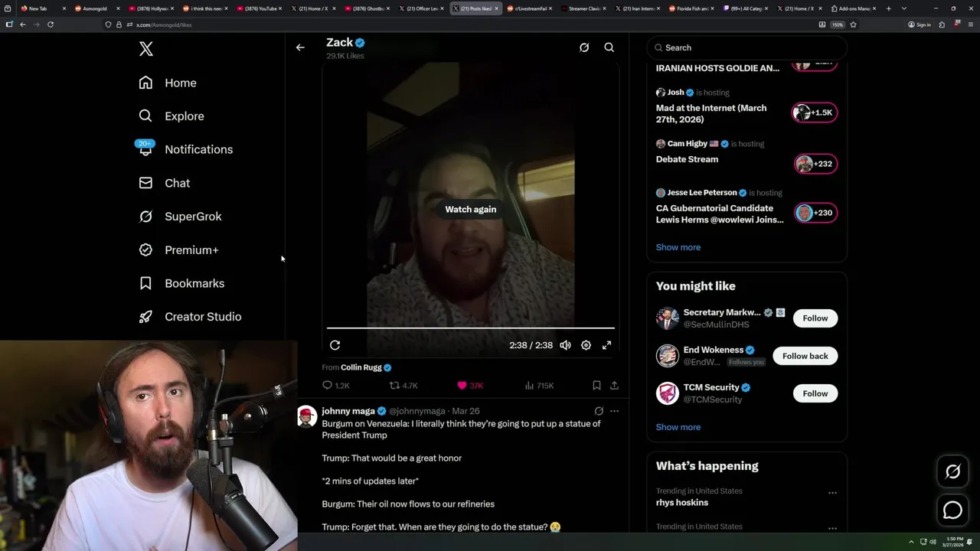
Task: Open more options for rhys hoskins trend
Action: click(832, 493)
